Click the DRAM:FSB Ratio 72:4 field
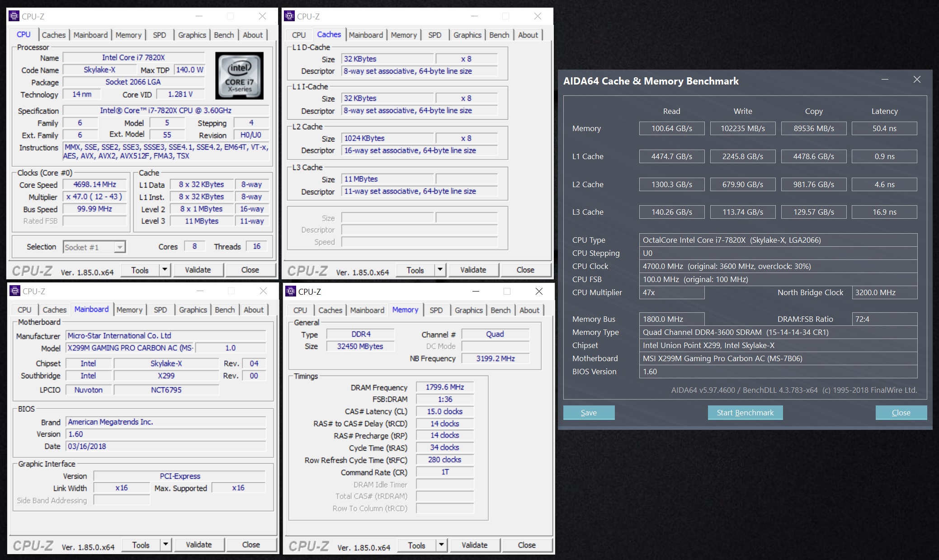The image size is (939, 560). click(884, 319)
